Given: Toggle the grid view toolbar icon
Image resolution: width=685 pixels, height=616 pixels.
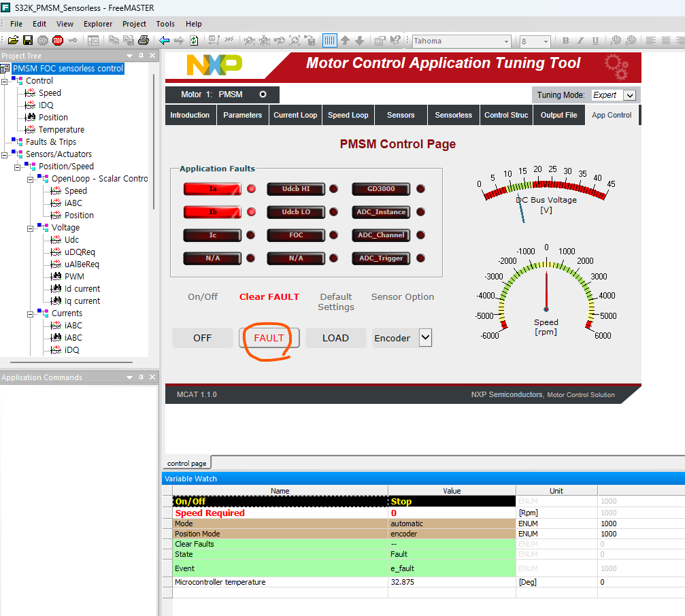Looking at the screenshot, I should (x=329, y=41).
